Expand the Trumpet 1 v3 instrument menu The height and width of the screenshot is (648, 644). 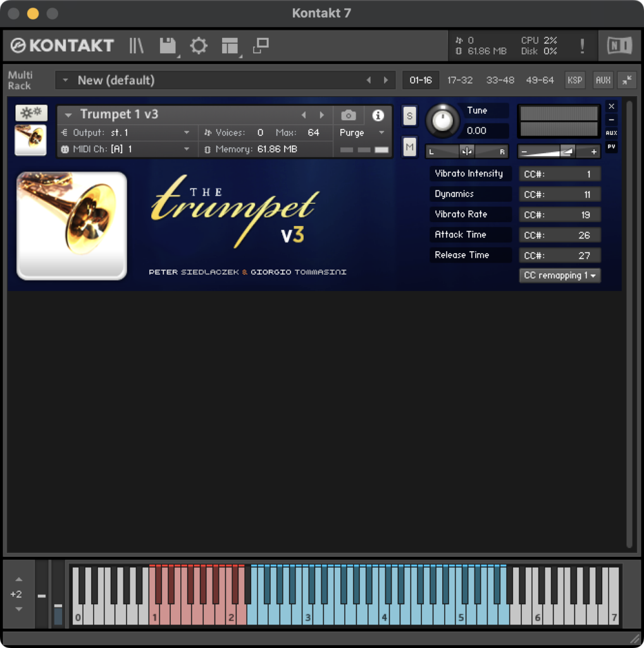click(x=68, y=115)
